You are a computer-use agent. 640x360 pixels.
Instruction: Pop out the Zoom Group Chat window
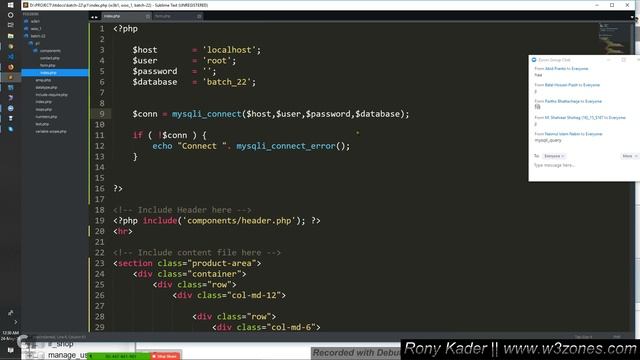[x=624, y=60]
